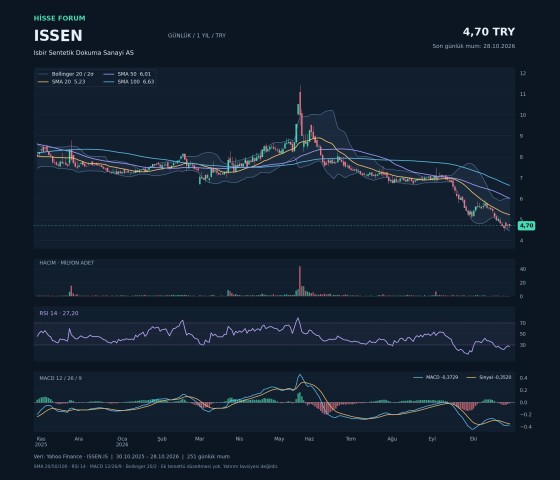This screenshot has height=480, width=560.
Task: Click the MACD 12 / 26 / 9 title
Action: [x=60, y=378]
